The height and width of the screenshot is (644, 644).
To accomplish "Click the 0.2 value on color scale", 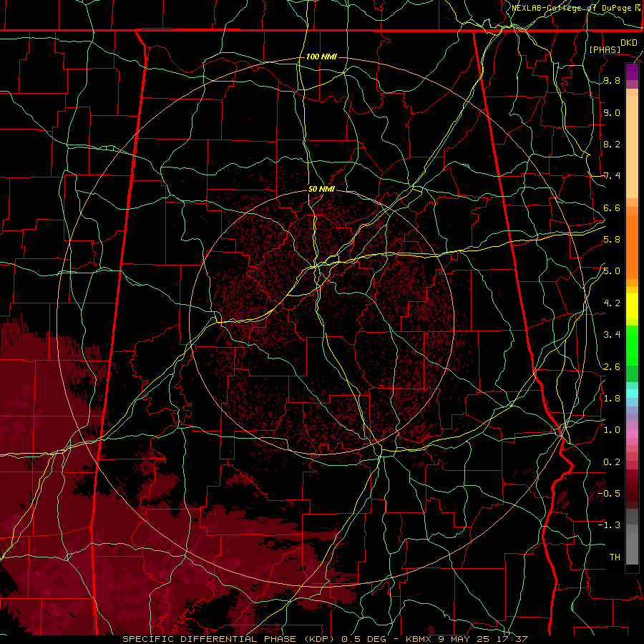I will 612,462.
